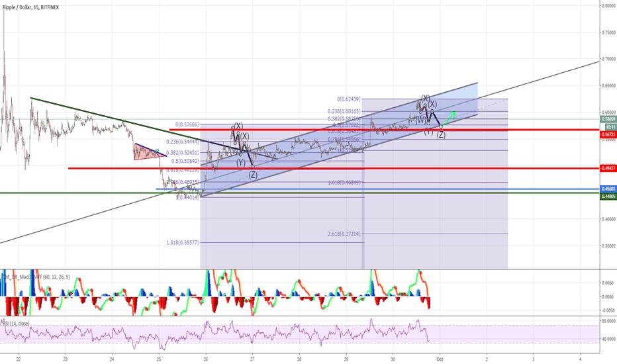Click the 0.0050 MACD scale value
617x364 pixels.
click(x=608, y=283)
